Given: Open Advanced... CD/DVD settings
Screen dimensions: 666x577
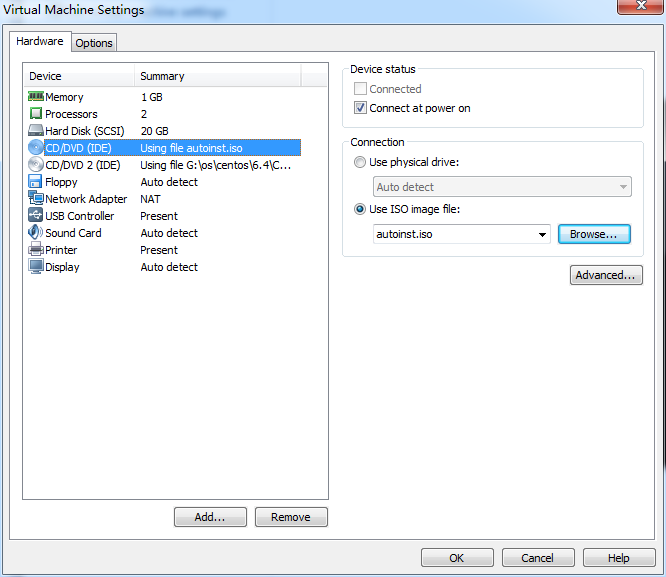Looking at the screenshot, I should click(x=606, y=275).
